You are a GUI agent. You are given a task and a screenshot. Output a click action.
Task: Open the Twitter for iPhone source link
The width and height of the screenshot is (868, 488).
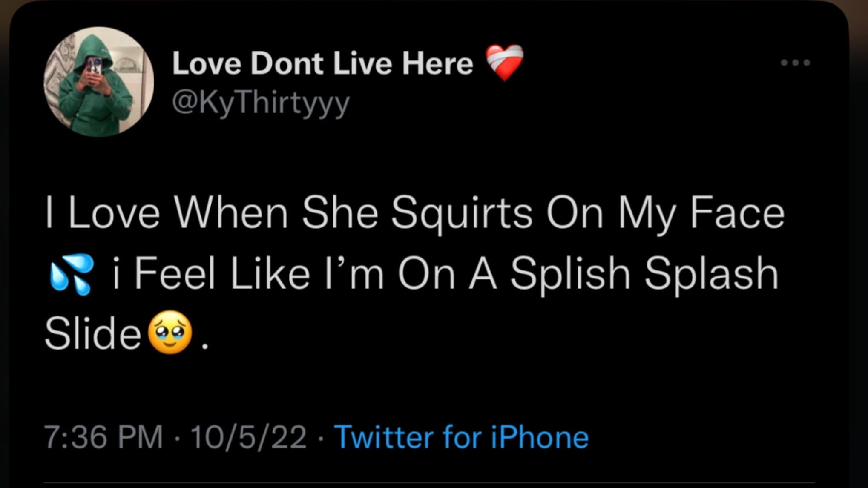coord(461,437)
